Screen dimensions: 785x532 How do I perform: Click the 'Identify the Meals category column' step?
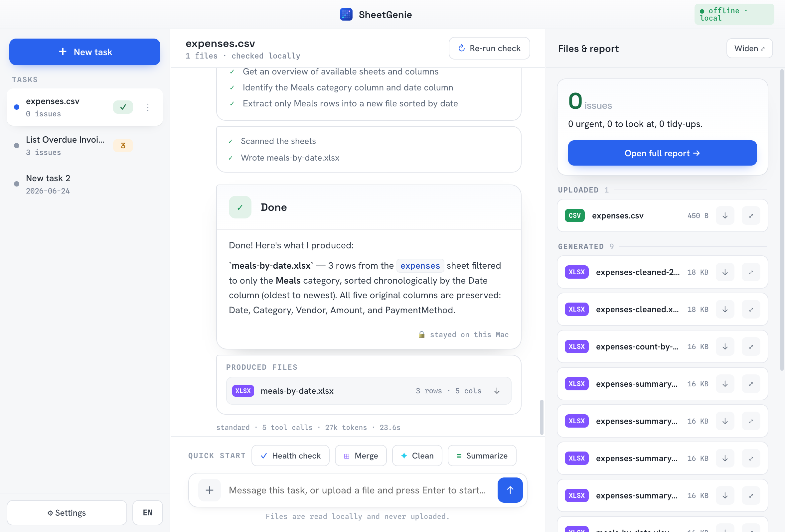(348, 87)
